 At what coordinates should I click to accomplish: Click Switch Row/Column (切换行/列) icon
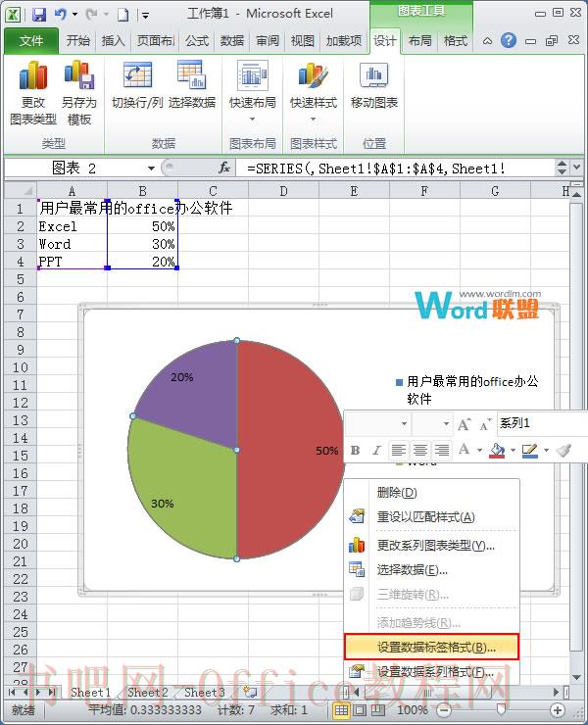137,85
